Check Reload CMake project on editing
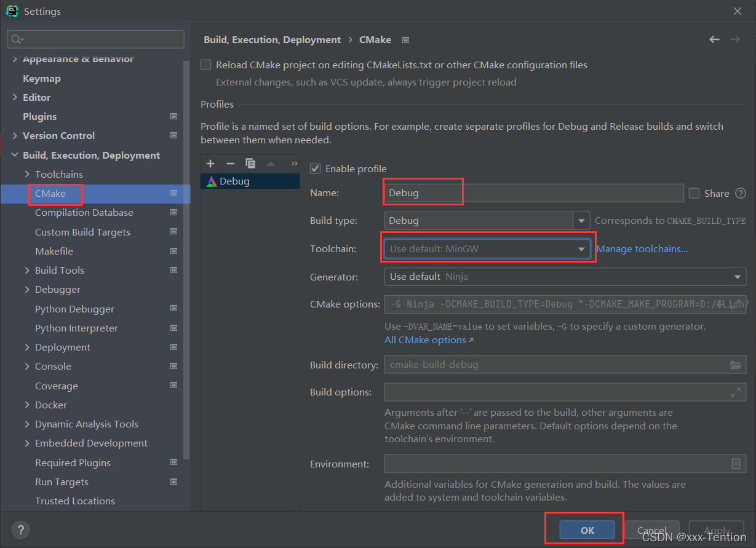This screenshot has height=548, width=756. (206, 65)
